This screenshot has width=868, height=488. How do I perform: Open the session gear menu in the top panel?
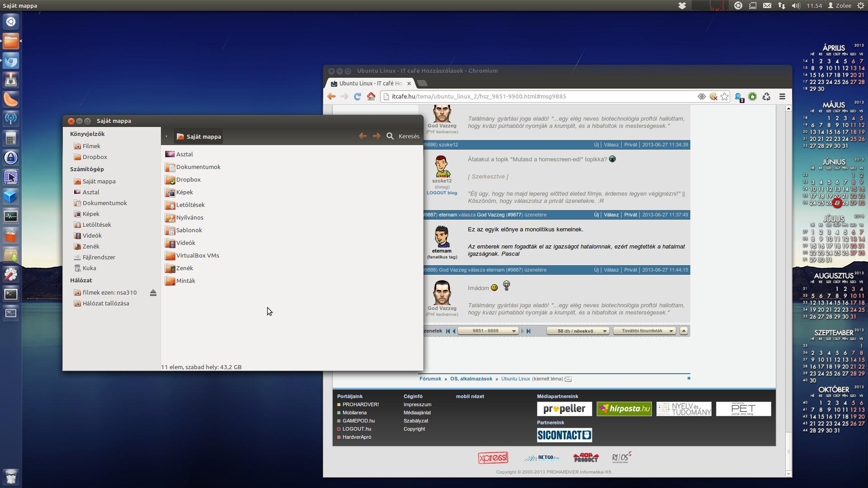tap(861, 5)
